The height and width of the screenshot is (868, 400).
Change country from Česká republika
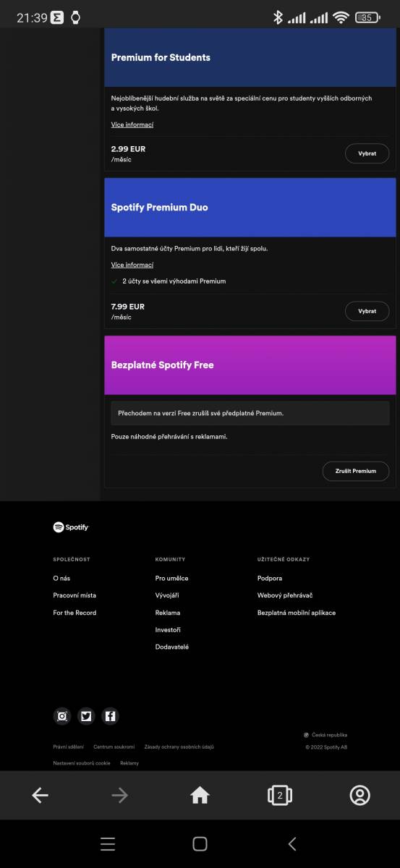325,735
